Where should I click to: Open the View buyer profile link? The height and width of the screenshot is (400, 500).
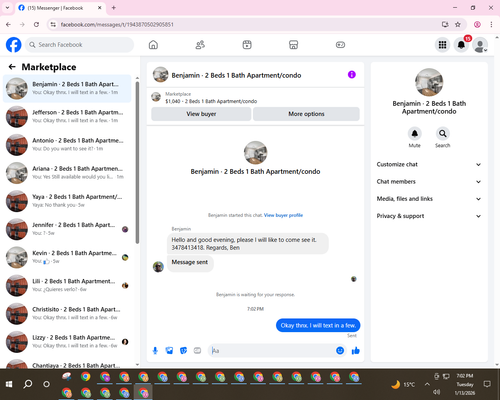283,215
